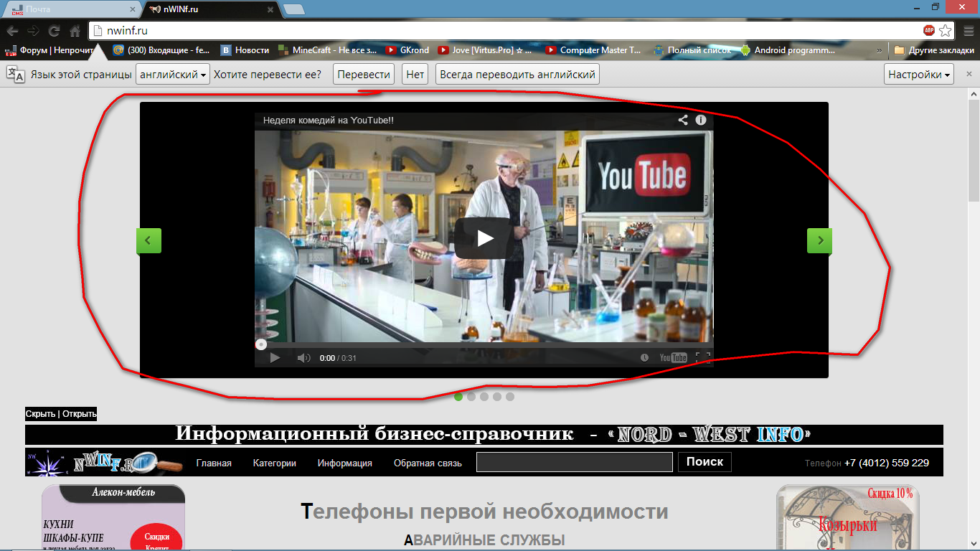The width and height of the screenshot is (980, 551).
Task: Select the first green slider dot
Action: click(x=458, y=396)
